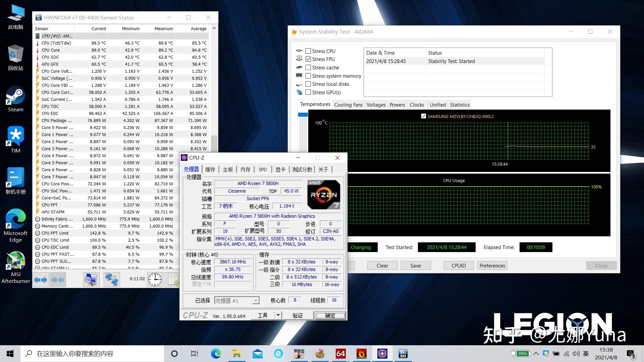644x362 pixels.
Task: Launch Steam from the desktop
Action: click(x=16, y=99)
